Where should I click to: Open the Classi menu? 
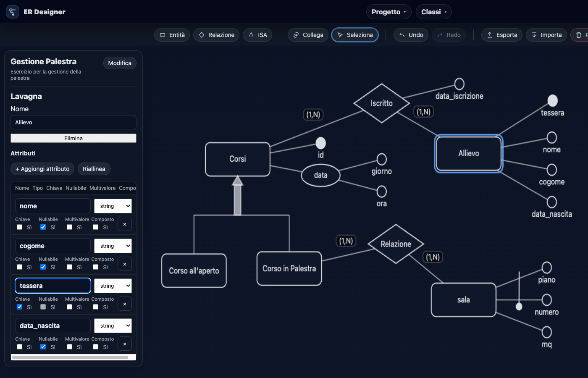click(433, 12)
